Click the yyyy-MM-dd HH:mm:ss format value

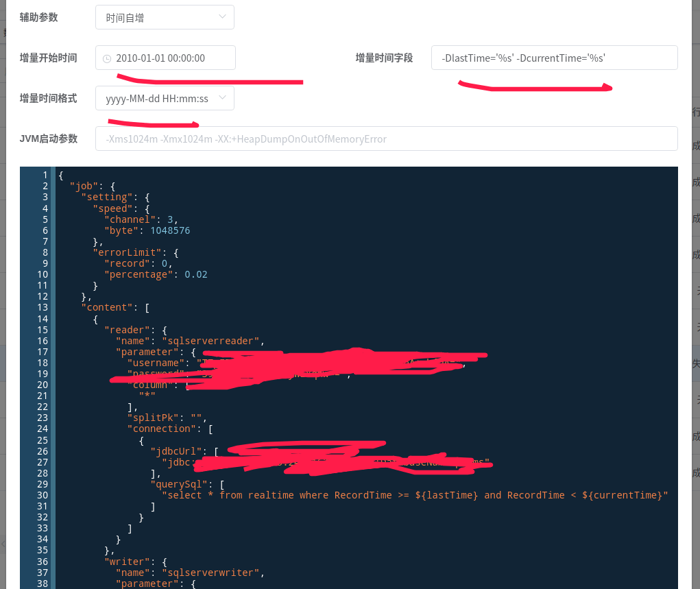pyautogui.click(x=157, y=99)
